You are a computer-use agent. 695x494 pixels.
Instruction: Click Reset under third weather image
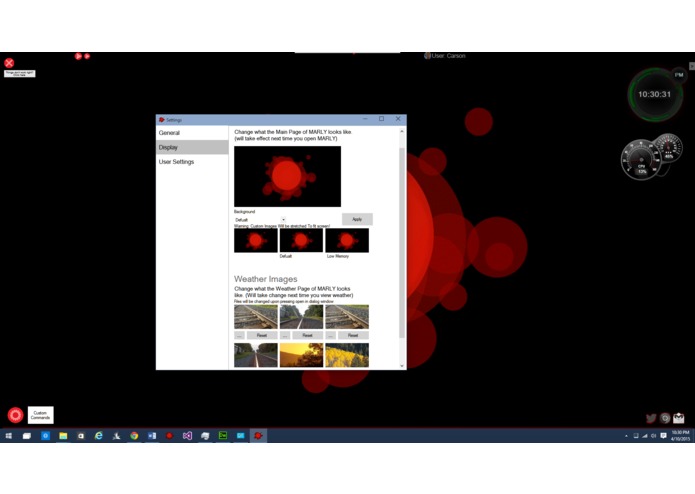[353, 335]
